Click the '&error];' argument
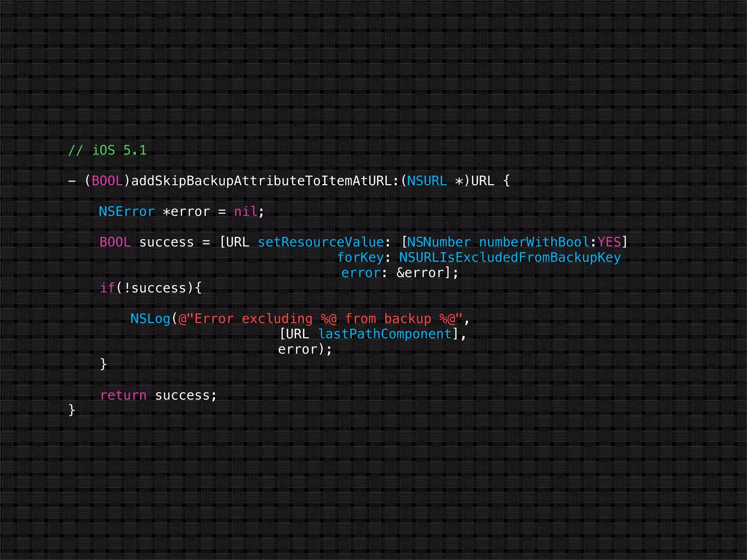This screenshot has height=560, width=747. click(427, 273)
